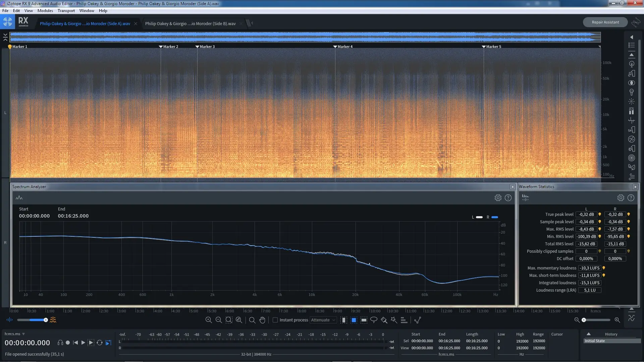644x362 pixels.
Task: Click the frequency High value field
Action: coord(522,341)
